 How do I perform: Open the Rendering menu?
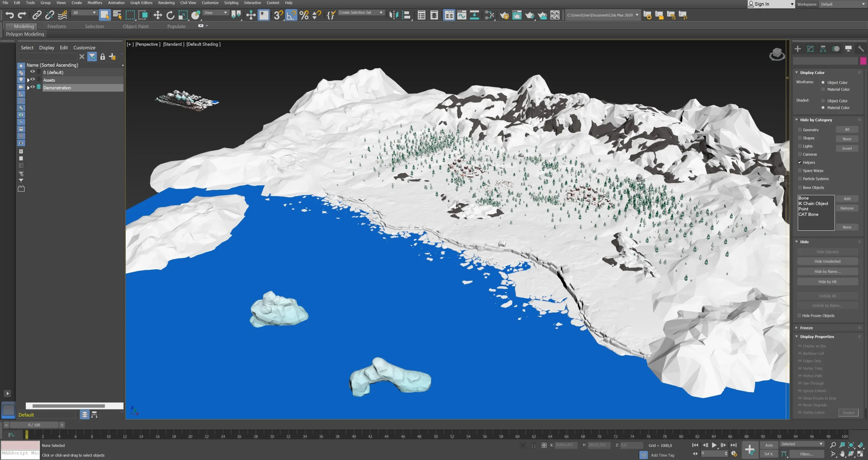166,3
